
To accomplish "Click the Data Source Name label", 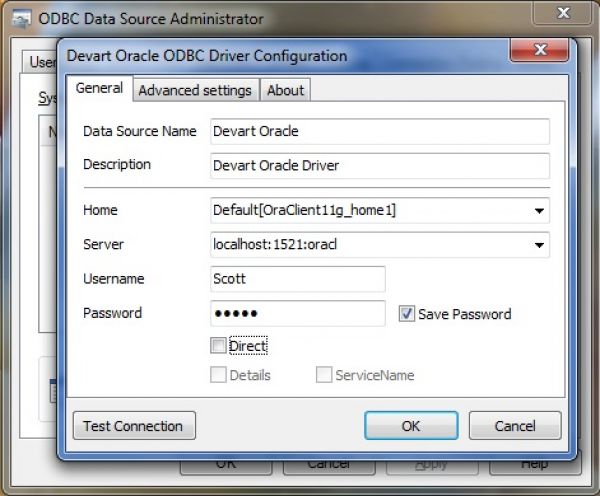I will coord(140,131).
